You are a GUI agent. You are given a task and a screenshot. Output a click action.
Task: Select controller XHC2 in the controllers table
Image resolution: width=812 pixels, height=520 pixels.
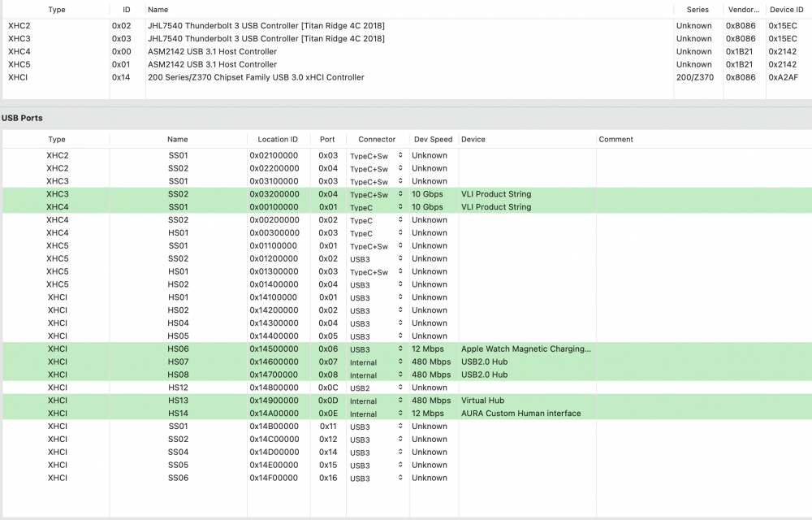pyautogui.click(x=407, y=25)
